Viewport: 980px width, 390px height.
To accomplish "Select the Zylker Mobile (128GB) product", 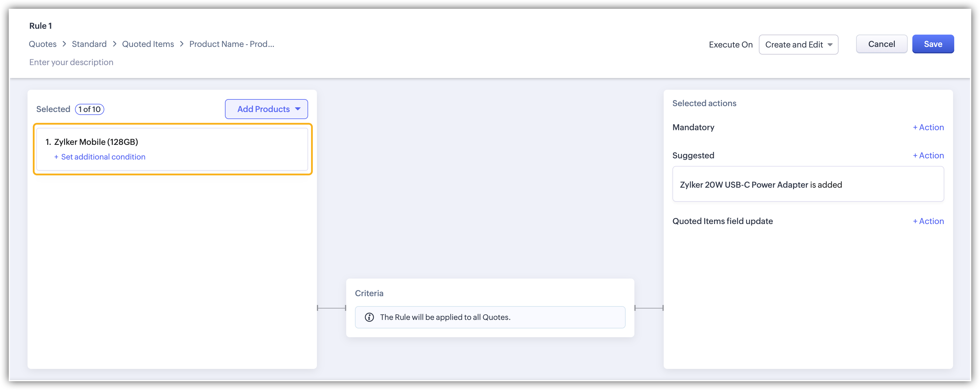I will tap(96, 142).
